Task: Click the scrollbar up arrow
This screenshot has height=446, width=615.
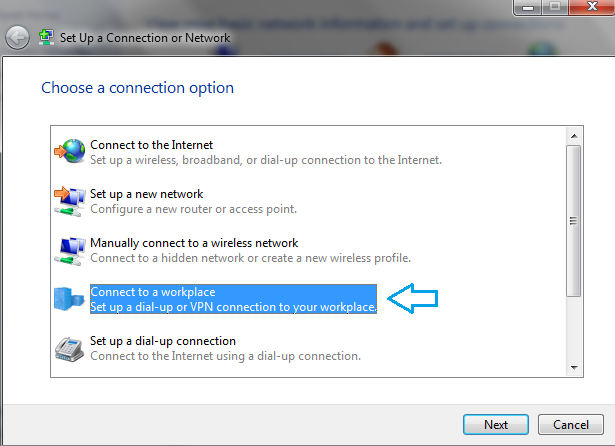Action: coord(574,136)
